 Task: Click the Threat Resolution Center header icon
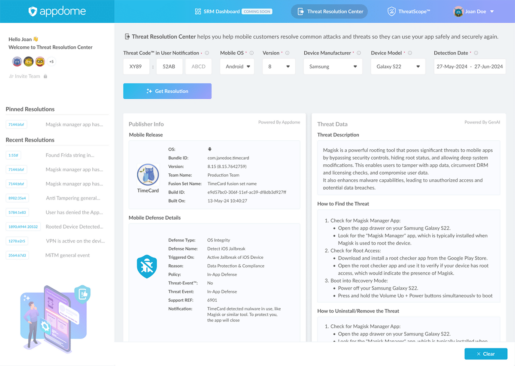(127, 37)
